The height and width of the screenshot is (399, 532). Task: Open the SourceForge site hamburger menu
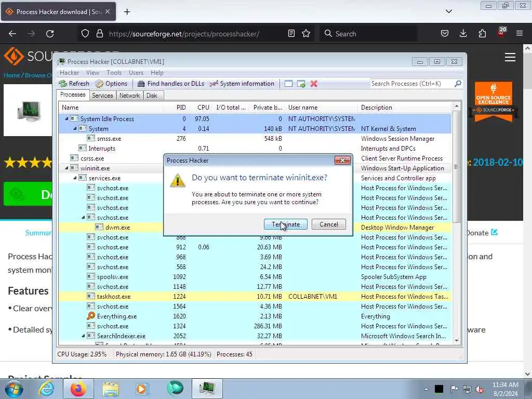click(510, 57)
